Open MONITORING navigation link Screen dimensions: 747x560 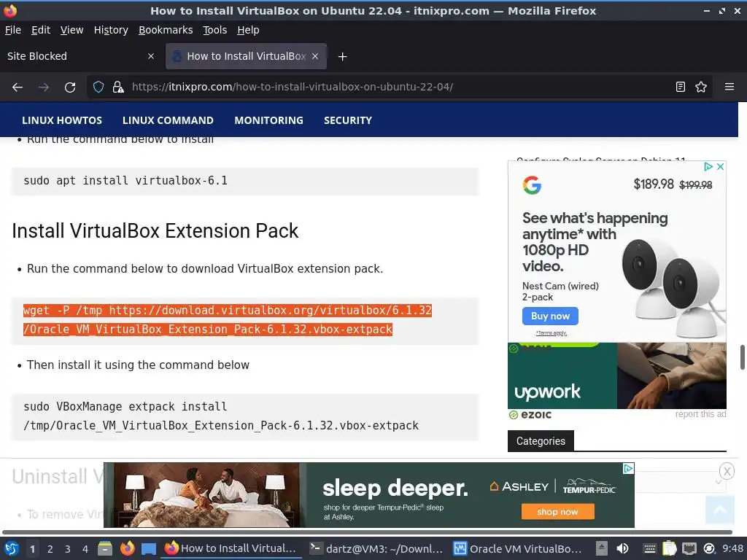coord(268,120)
